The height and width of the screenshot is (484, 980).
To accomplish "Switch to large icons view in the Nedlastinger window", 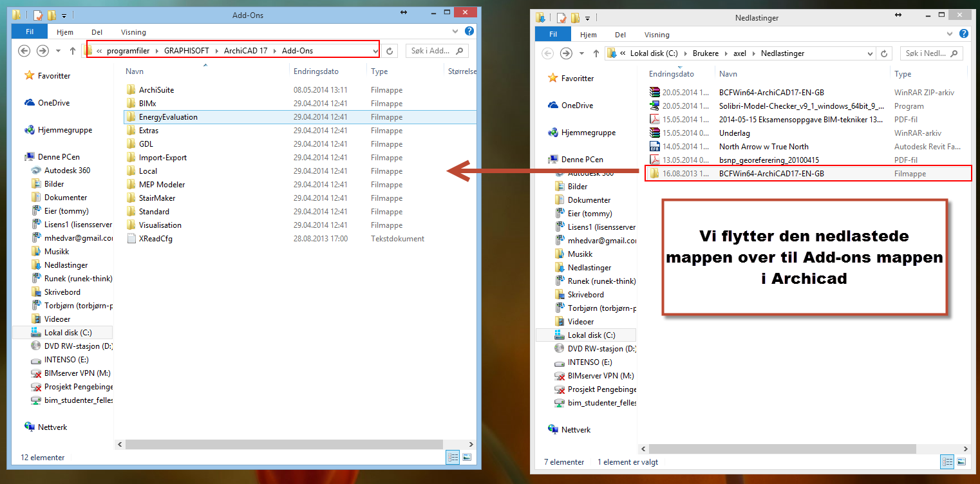I will pos(961,461).
